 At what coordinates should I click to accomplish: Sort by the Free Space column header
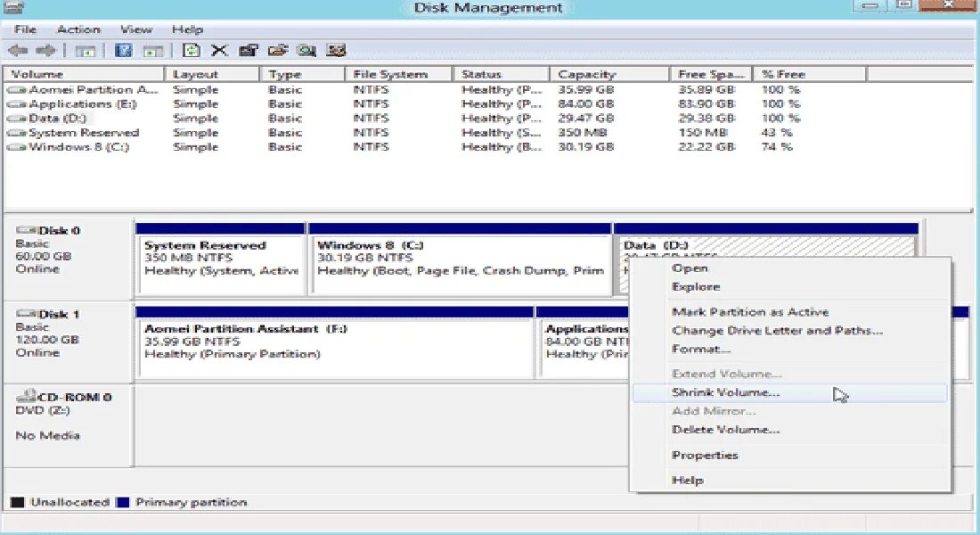(x=711, y=74)
